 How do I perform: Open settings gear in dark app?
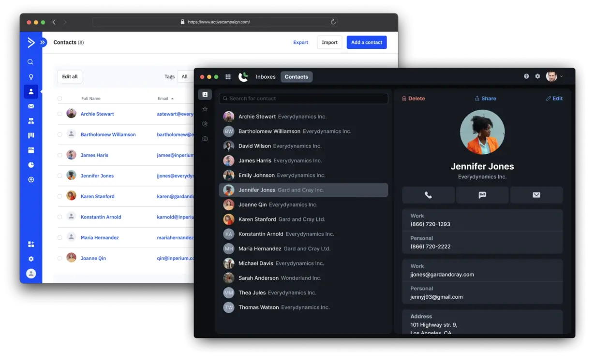click(x=537, y=76)
